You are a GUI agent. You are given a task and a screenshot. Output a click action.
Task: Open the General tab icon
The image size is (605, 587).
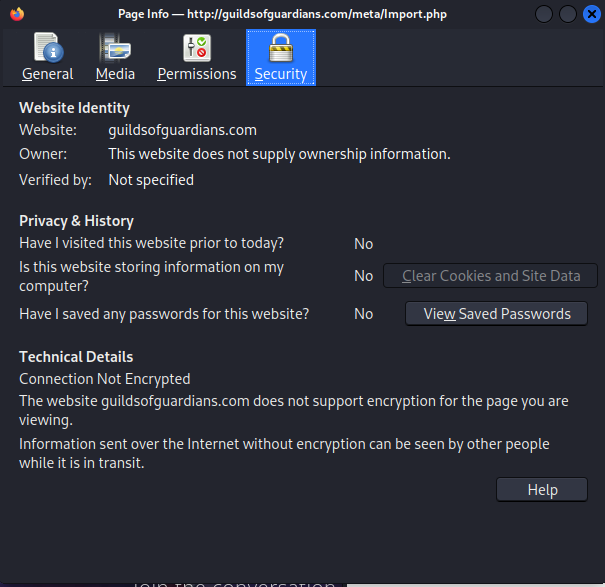[47, 48]
